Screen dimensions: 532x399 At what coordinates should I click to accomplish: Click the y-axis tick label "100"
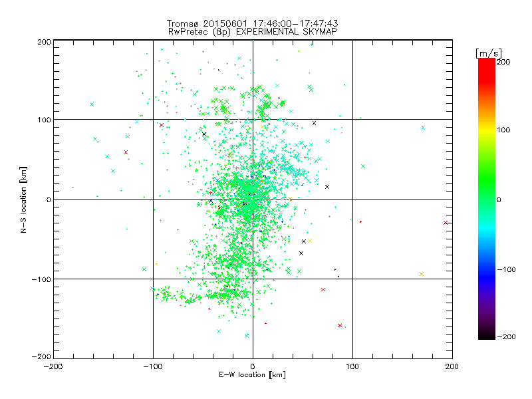click(x=44, y=120)
